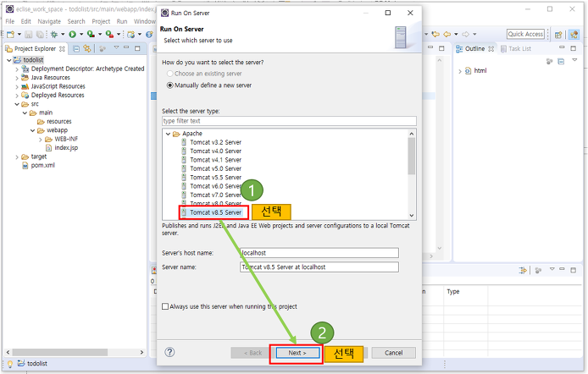Viewport: 588px width, 374px height.
Task: Expand the Java Resources node
Action: pyautogui.click(x=17, y=78)
